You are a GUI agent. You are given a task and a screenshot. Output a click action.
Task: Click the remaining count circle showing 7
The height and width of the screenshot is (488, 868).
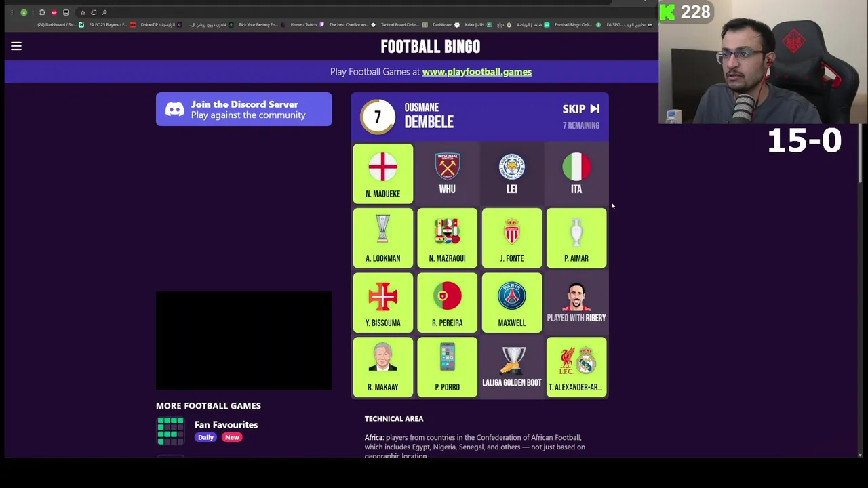378,117
